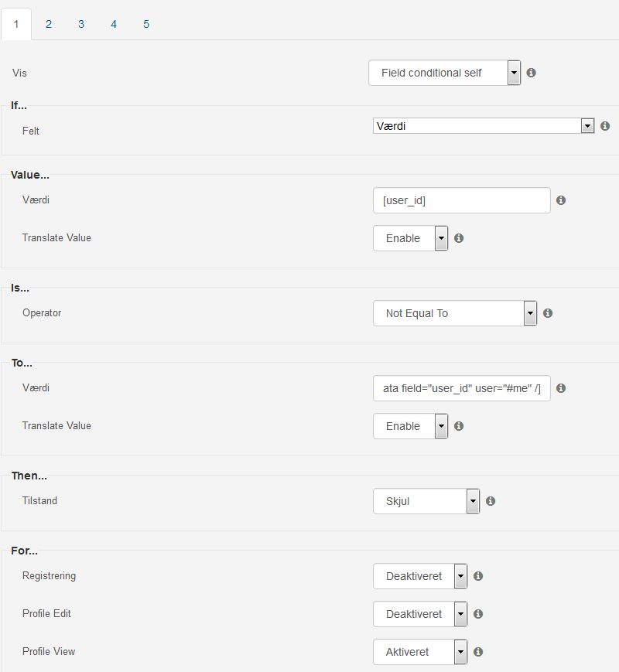Image resolution: width=619 pixels, height=672 pixels.
Task: Click info icon beside Felt dropdown
Action: coord(605,126)
